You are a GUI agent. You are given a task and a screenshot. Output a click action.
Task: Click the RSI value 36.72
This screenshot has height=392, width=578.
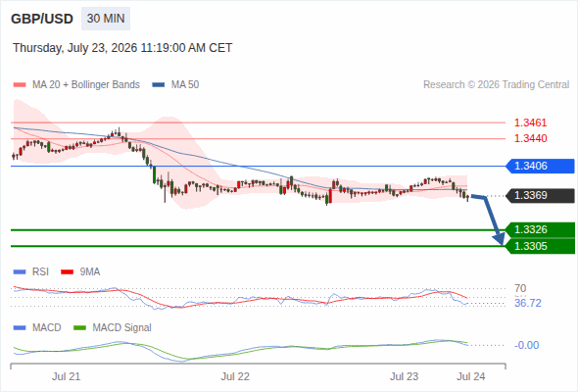pyautogui.click(x=528, y=303)
